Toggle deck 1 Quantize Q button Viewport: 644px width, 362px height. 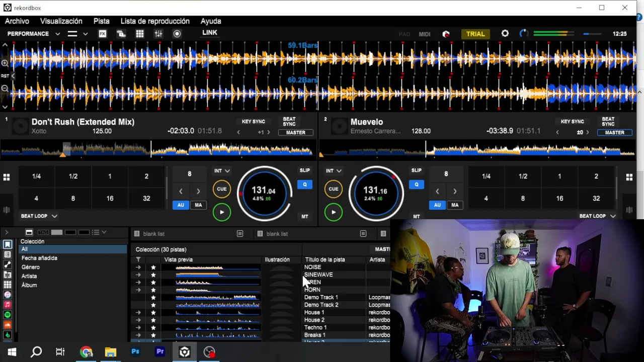coord(305,185)
